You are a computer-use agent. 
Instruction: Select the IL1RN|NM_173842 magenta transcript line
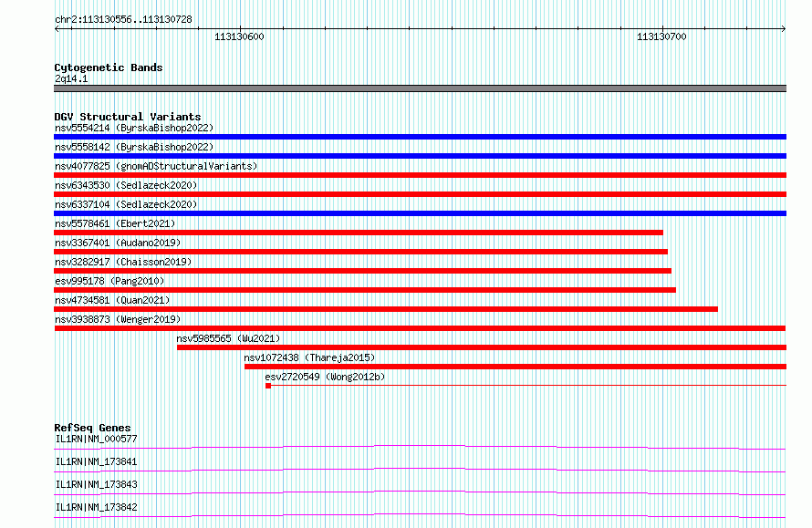tap(420, 515)
